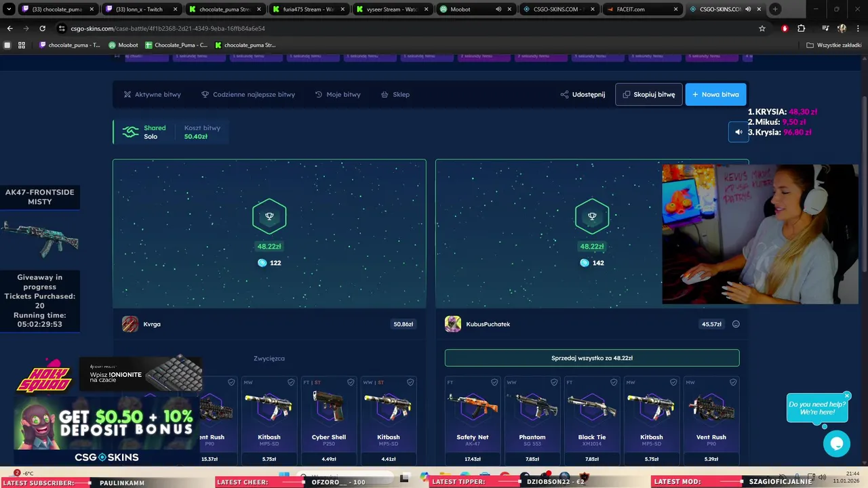This screenshot has height=488, width=868.
Task: Switch to the FACEIT.com tab
Action: 642,9
